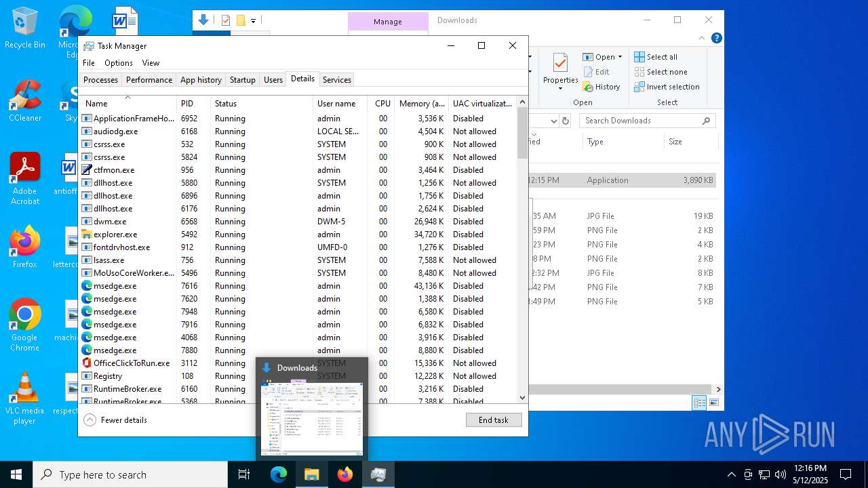This screenshot has height=488, width=868.
Task: Open Quick Access Toolbar customize dropdown
Action: [253, 21]
